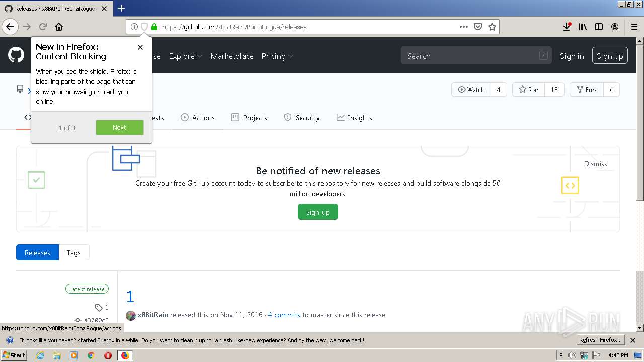Open Firefox home page icon
This screenshot has width=644, height=362.
(x=59, y=27)
